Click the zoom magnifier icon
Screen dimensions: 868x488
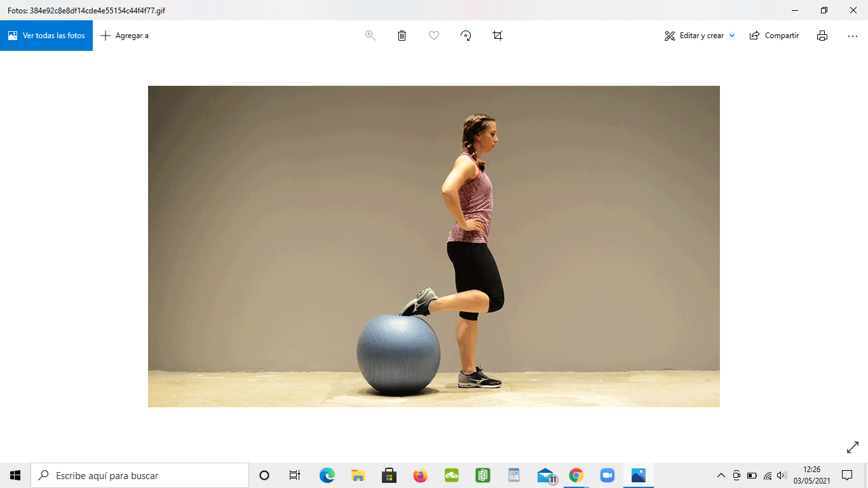[x=370, y=36]
